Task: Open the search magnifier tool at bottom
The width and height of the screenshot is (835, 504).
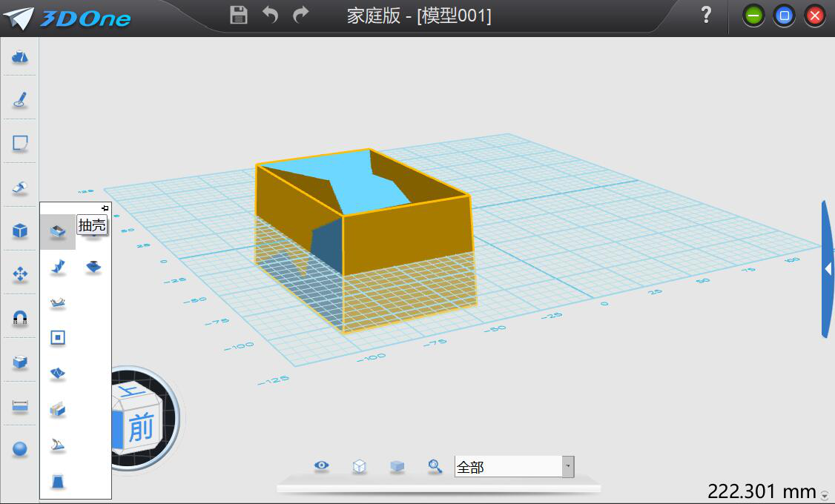Action: pyautogui.click(x=435, y=465)
